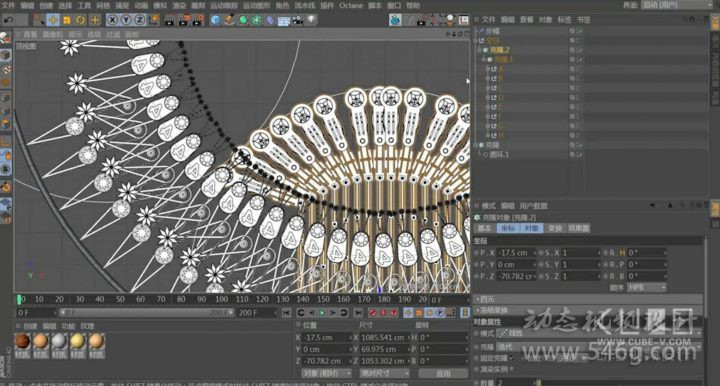Jump to the start of the animation
Viewport: 720px width, 386px height.
tap(287, 313)
